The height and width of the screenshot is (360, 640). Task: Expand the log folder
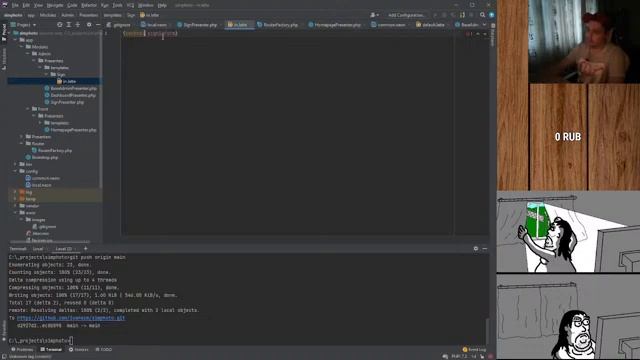pos(16,192)
